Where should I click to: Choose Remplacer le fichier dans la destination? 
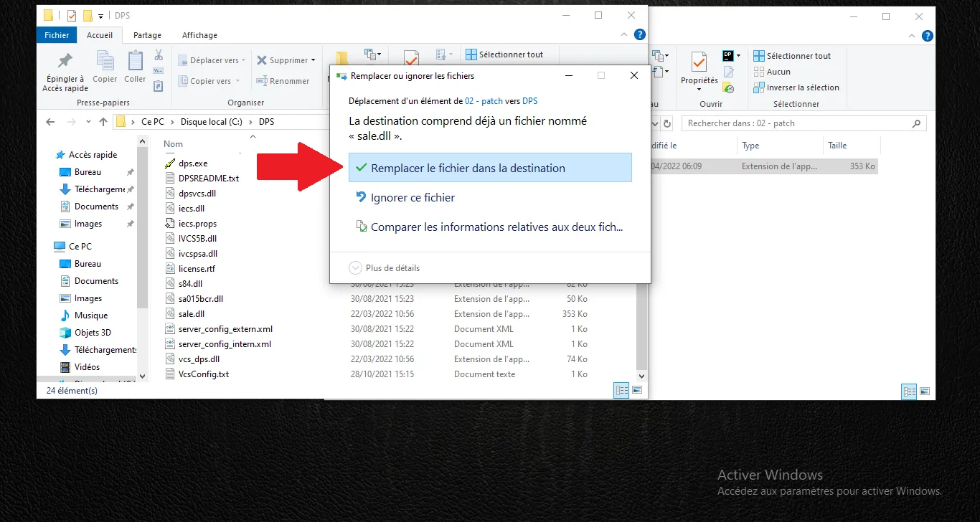coord(468,169)
